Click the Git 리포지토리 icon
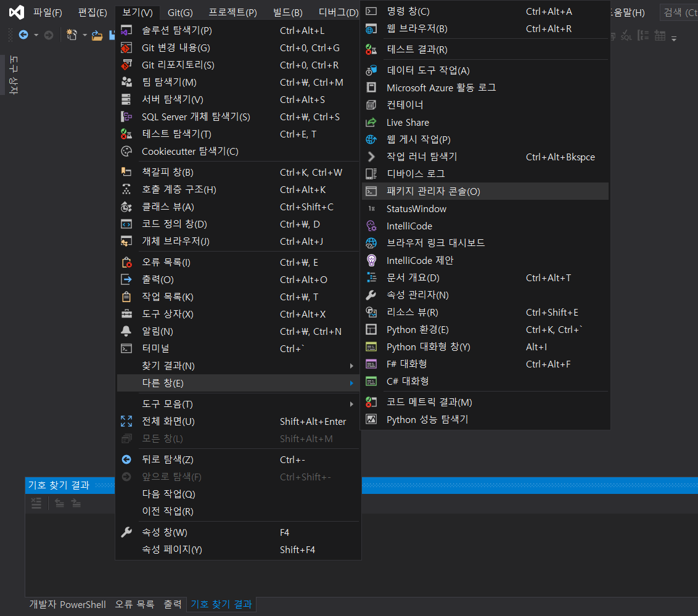698x616 pixels. (x=126, y=65)
